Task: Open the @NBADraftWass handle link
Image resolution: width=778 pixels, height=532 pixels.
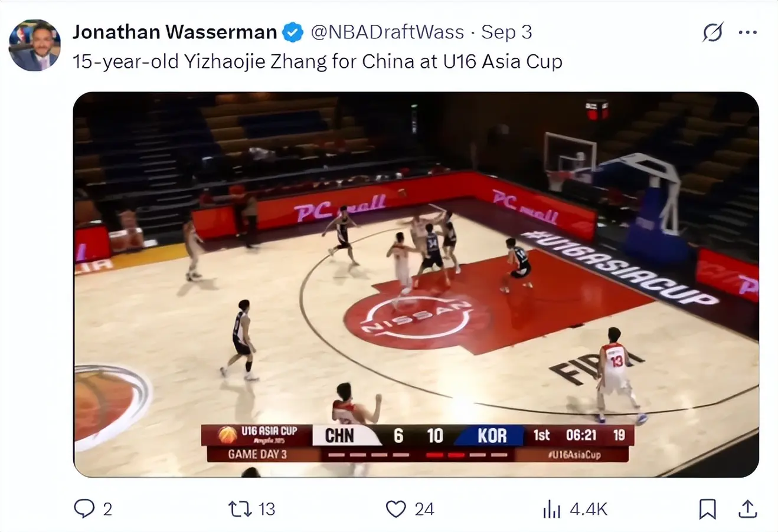Action: click(x=387, y=32)
